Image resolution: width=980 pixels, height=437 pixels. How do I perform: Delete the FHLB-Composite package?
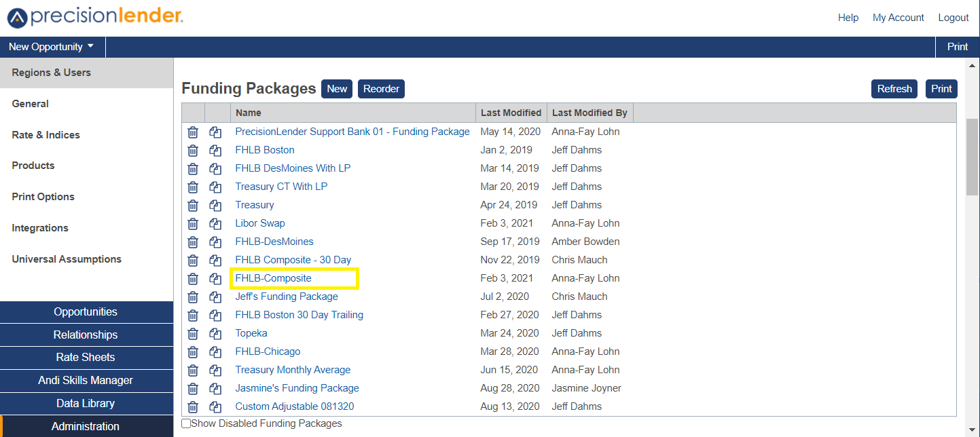pyautogui.click(x=193, y=278)
